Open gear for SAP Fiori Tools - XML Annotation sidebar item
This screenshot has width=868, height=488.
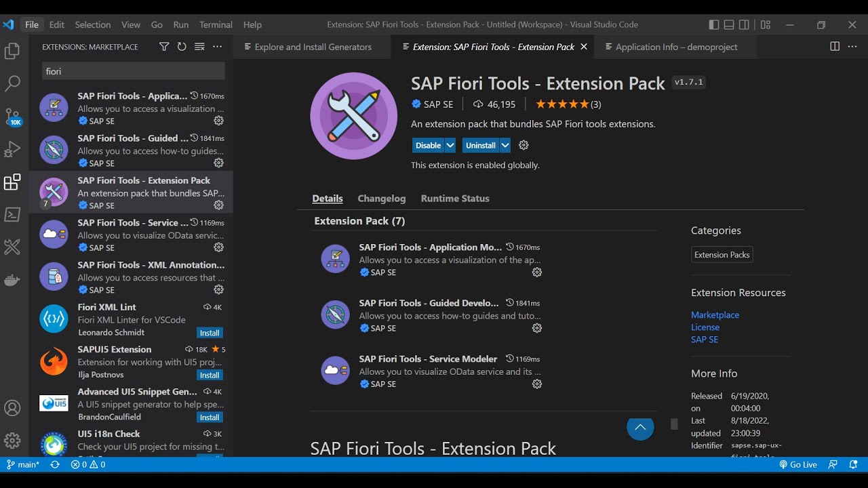click(x=218, y=289)
